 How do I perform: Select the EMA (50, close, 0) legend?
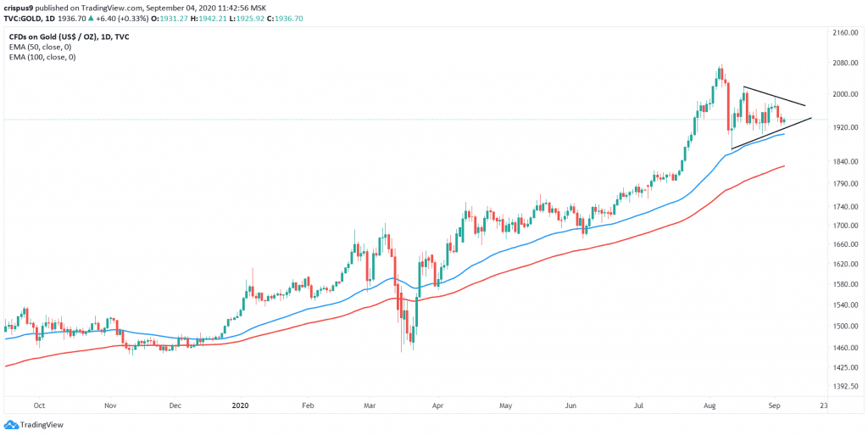42,47
